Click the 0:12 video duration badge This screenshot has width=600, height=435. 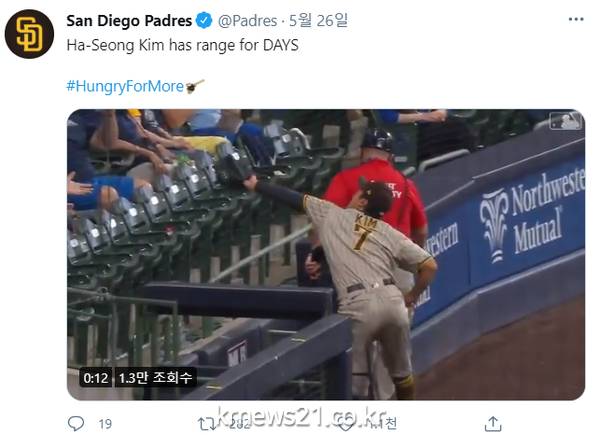[96, 378]
